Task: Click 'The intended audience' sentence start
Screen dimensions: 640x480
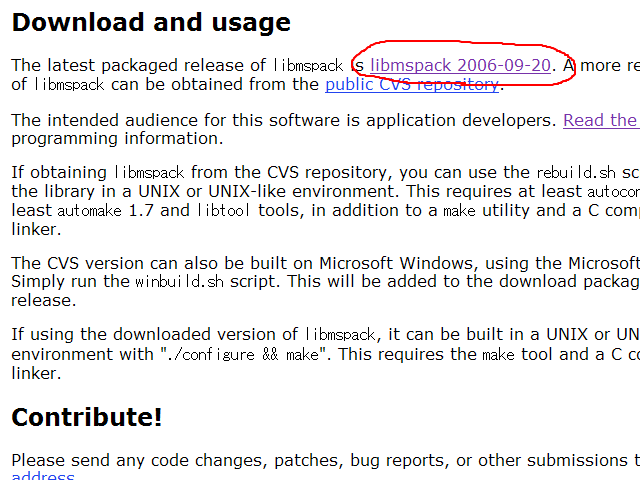Action: [105, 120]
